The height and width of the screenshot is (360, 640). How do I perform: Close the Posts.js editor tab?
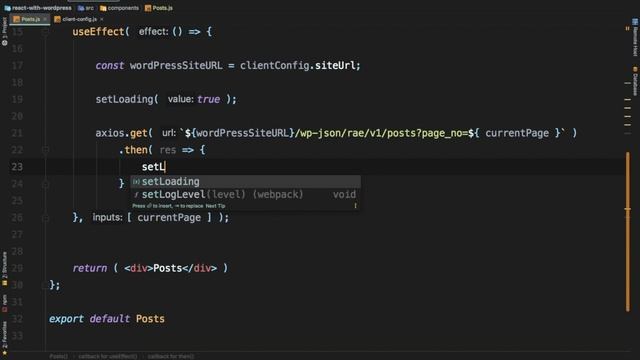[45, 19]
